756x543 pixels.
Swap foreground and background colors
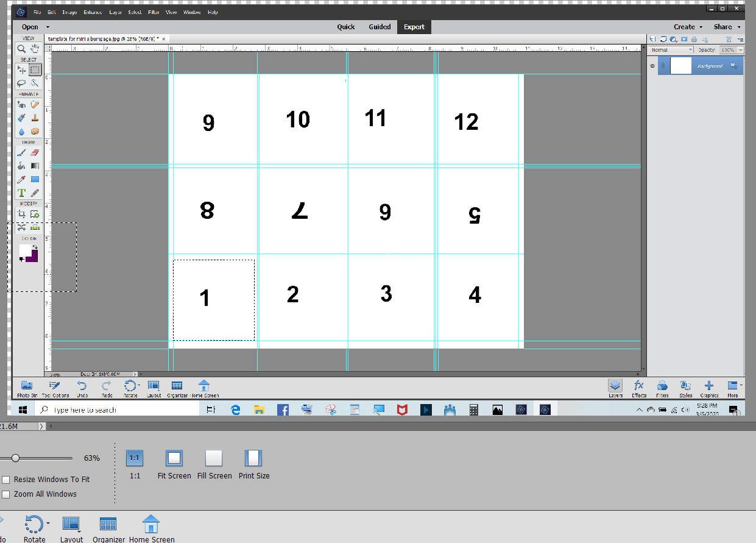[35, 247]
